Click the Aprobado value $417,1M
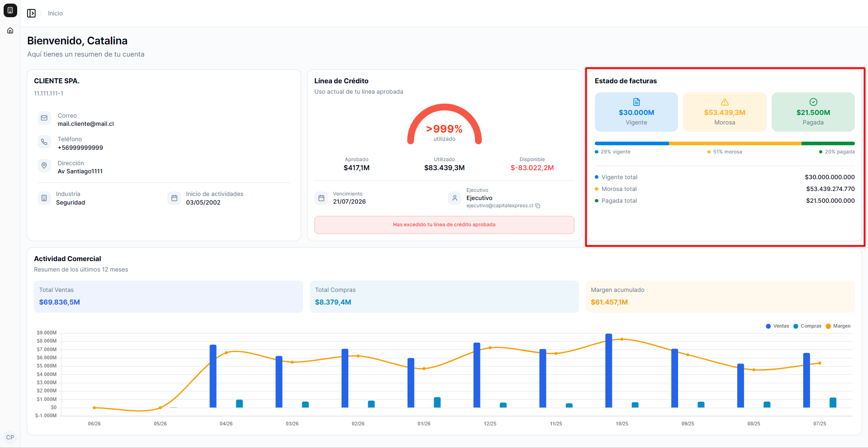 pos(356,168)
